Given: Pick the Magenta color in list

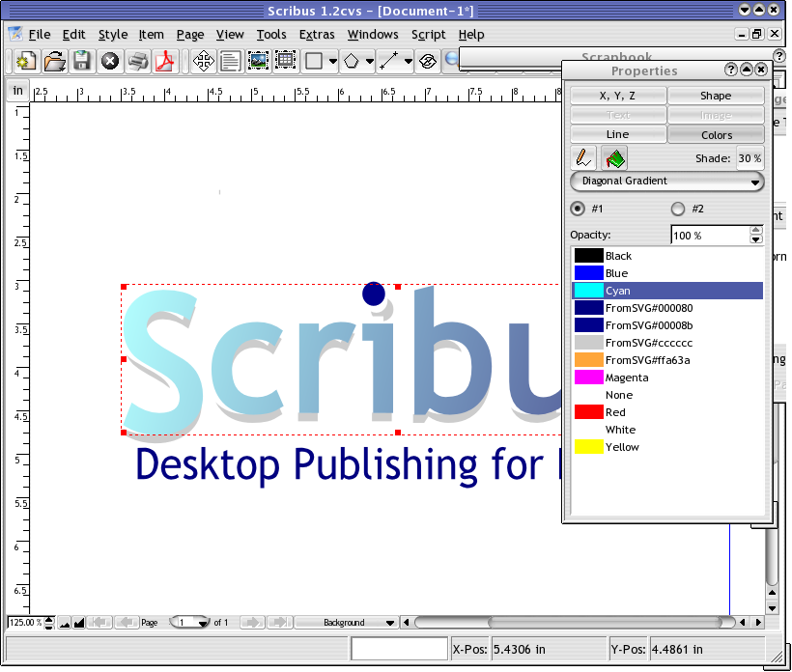Looking at the screenshot, I should 666,378.
